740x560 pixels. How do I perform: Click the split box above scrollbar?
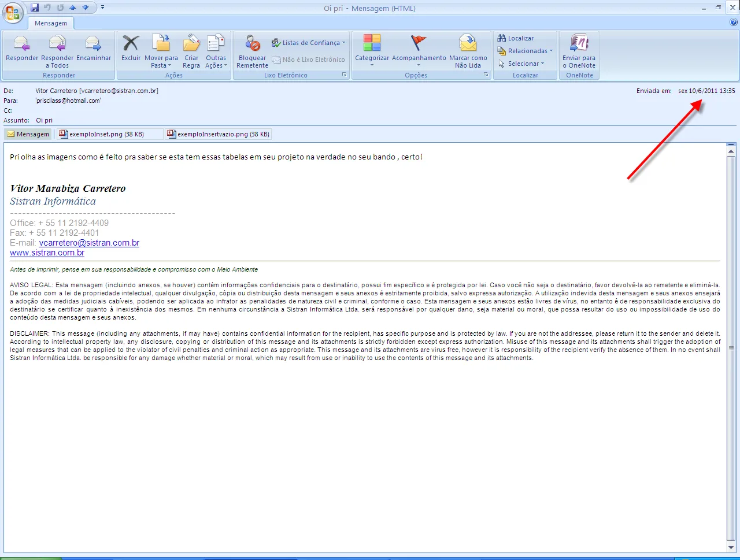(x=731, y=144)
